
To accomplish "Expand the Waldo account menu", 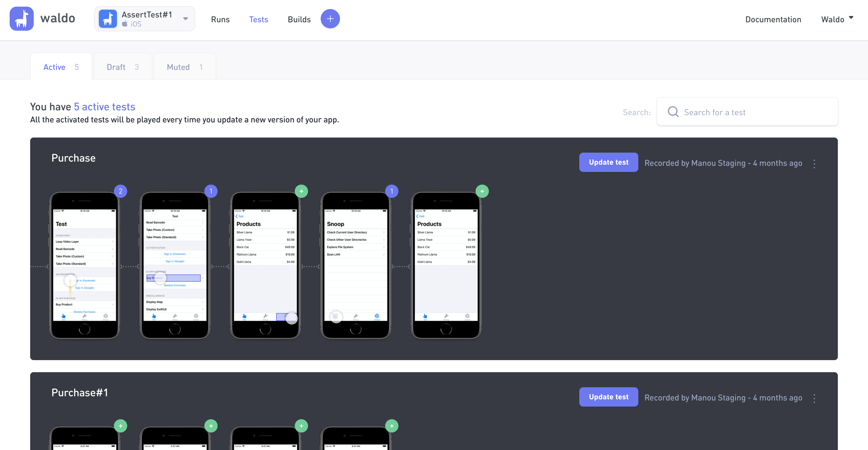I will (x=837, y=19).
